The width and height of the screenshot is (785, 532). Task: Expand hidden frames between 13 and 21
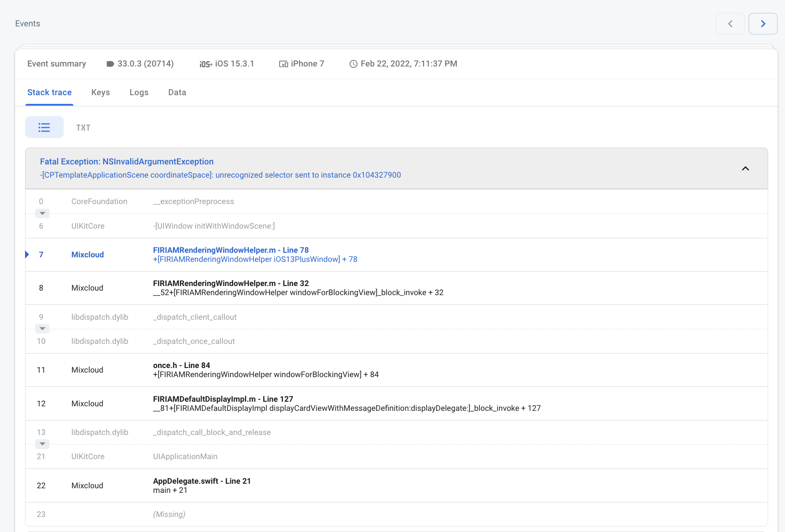click(x=42, y=444)
